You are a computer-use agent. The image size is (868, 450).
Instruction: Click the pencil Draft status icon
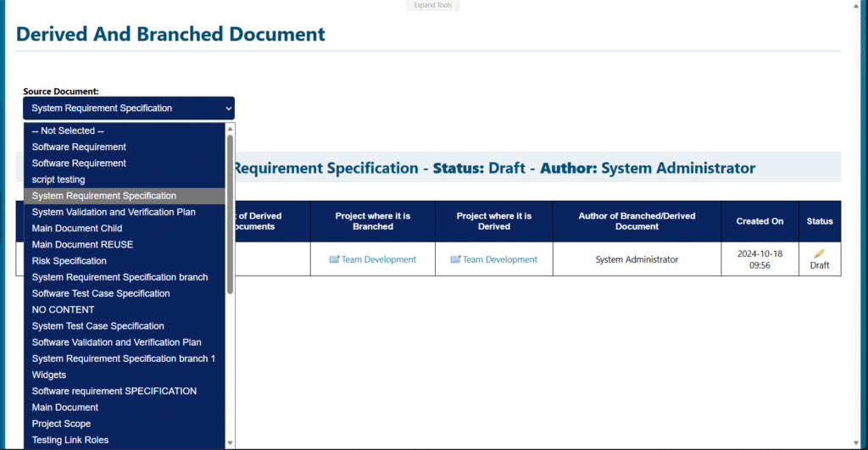pyautogui.click(x=819, y=253)
